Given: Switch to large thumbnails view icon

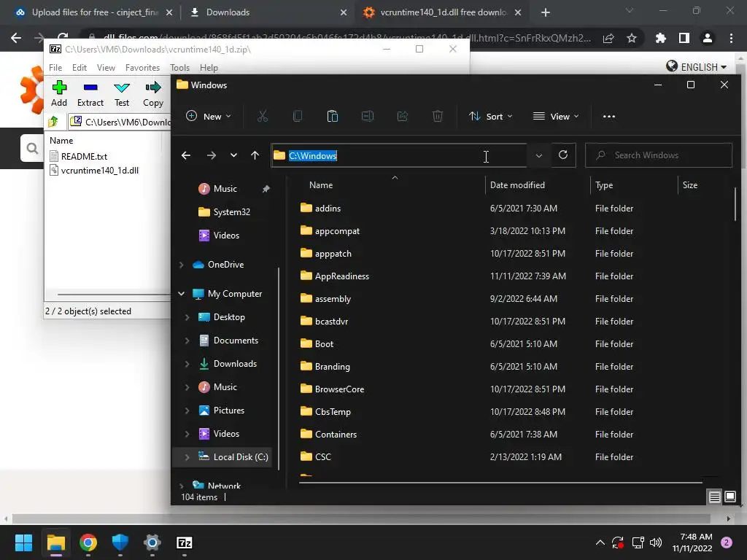Looking at the screenshot, I should 729,497.
